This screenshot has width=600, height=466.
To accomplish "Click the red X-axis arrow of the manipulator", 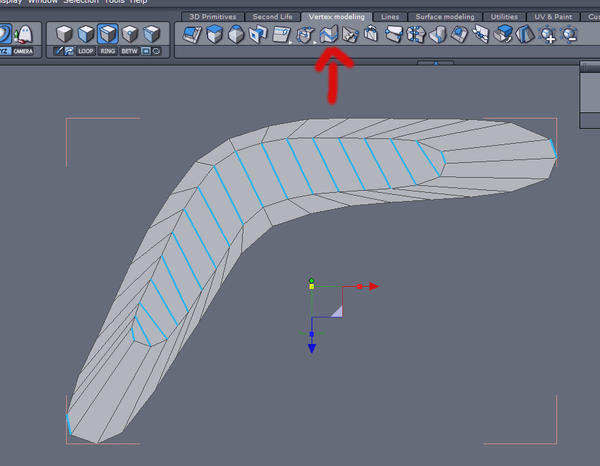I will (374, 286).
